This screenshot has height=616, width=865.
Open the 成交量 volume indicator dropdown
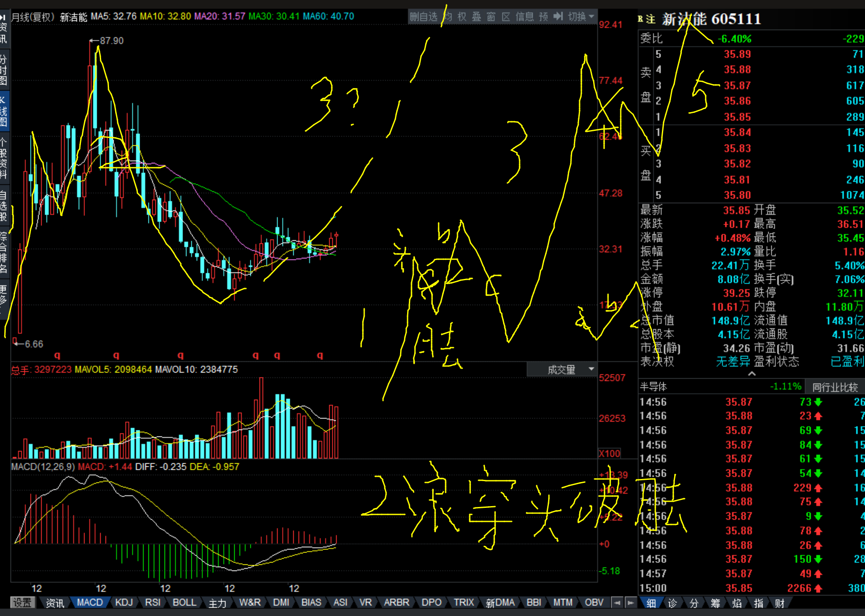562,370
